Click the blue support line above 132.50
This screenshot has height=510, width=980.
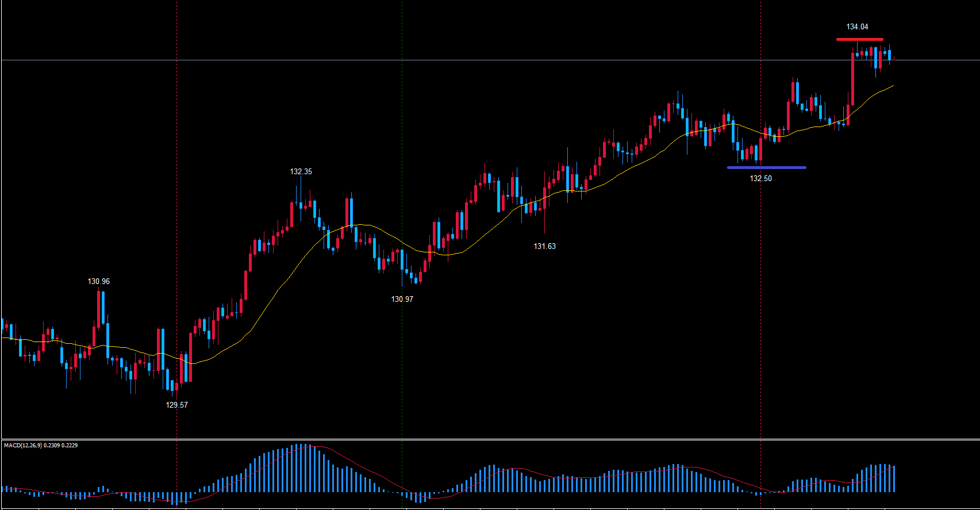766,167
